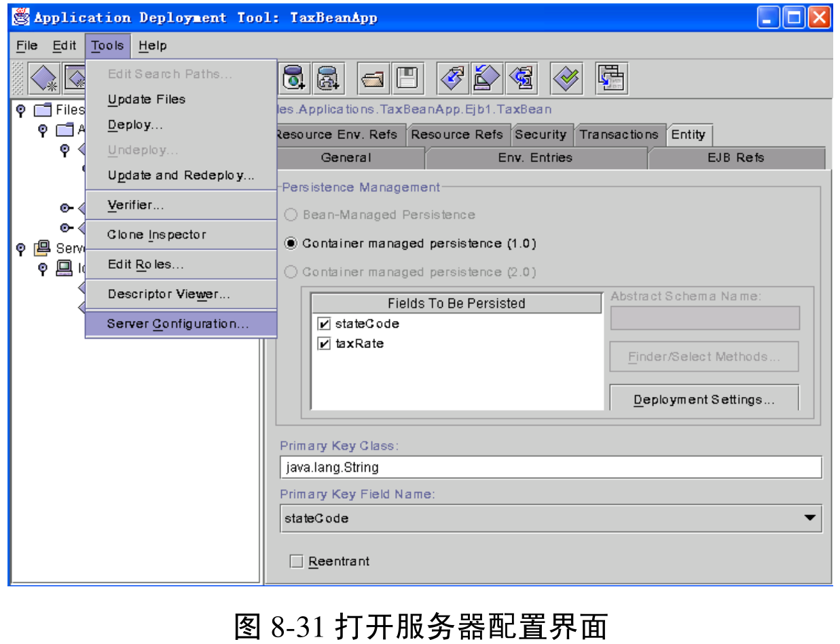Click the toolbar drag handle grip

pyautogui.click(x=18, y=79)
